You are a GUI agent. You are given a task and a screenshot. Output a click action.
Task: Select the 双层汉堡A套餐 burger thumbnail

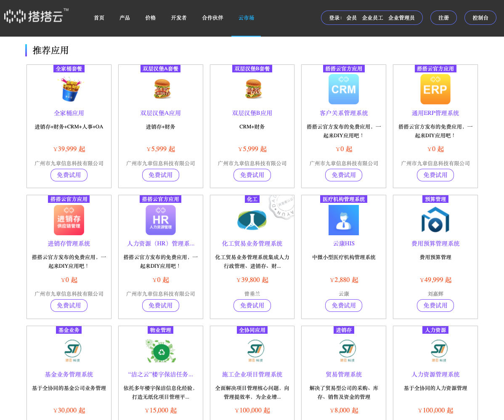(x=161, y=89)
